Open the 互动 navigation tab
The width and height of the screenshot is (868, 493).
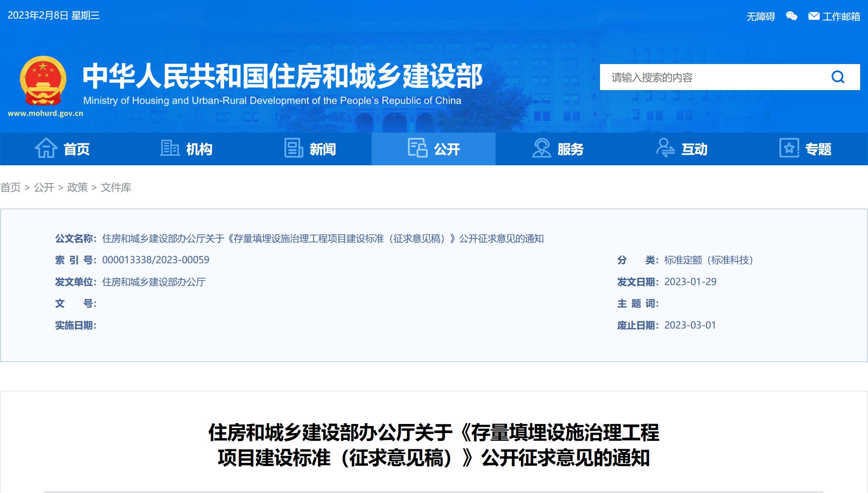[x=681, y=149]
